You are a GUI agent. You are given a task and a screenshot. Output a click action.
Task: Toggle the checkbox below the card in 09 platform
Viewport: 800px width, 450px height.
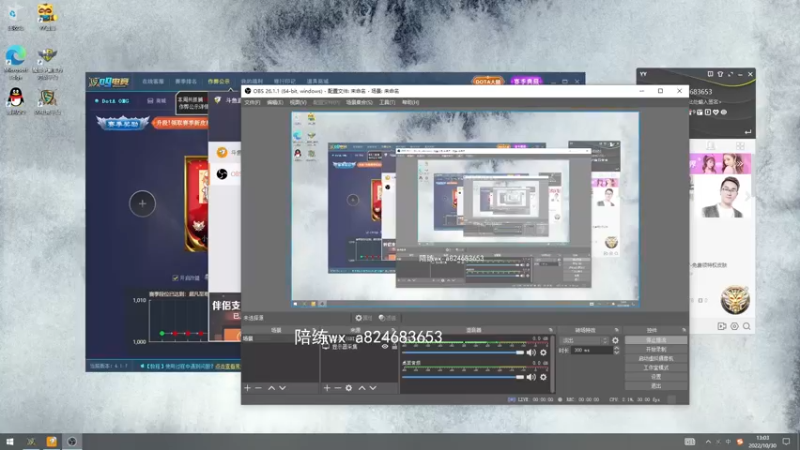coord(176,278)
